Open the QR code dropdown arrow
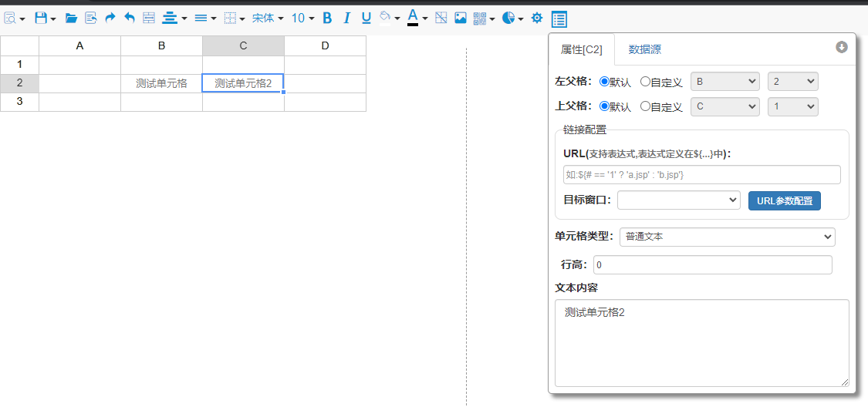The width and height of the screenshot is (868, 407). click(x=492, y=19)
